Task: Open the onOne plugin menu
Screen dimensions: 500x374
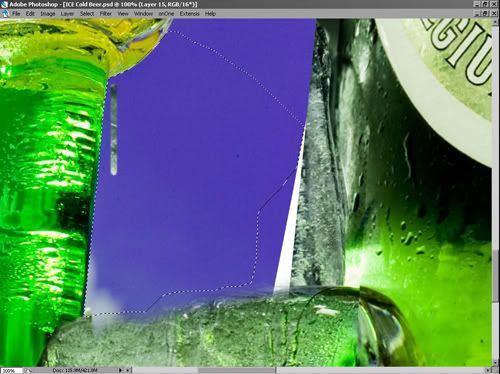Action: (166, 14)
